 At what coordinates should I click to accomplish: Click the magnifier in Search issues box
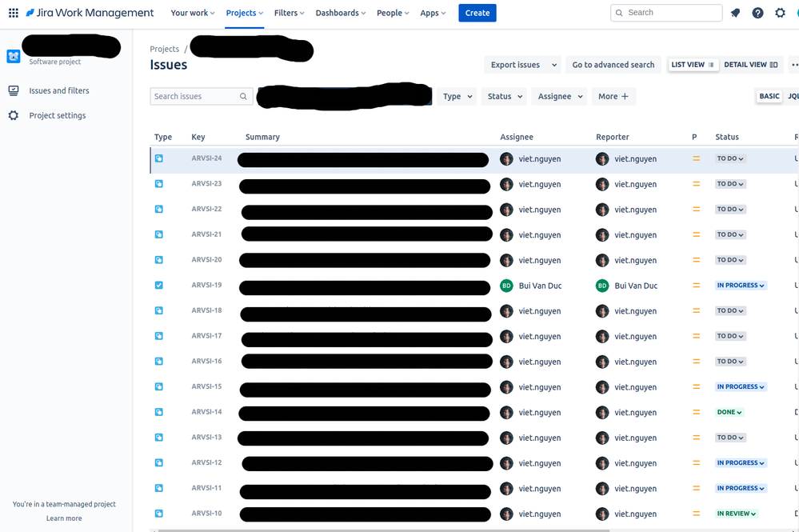point(244,96)
